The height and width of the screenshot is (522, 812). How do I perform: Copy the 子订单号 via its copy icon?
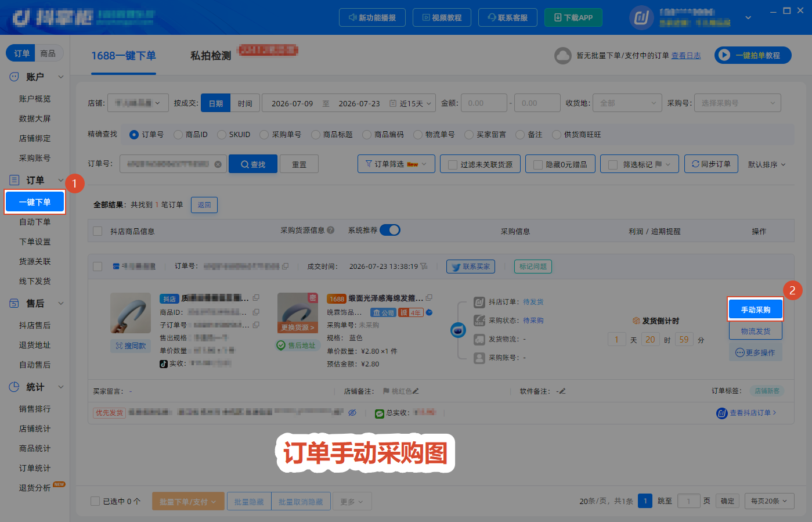[x=256, y=325]
